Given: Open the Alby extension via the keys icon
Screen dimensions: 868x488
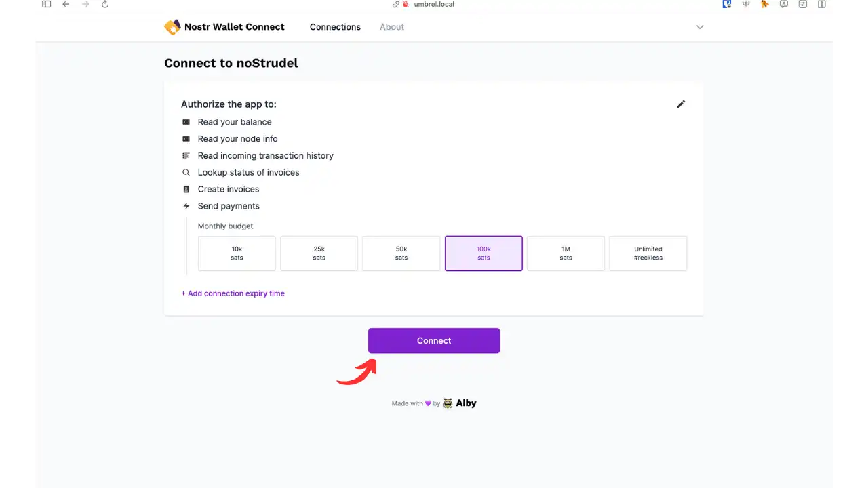Looking at the screenshot, I should 765,5.
